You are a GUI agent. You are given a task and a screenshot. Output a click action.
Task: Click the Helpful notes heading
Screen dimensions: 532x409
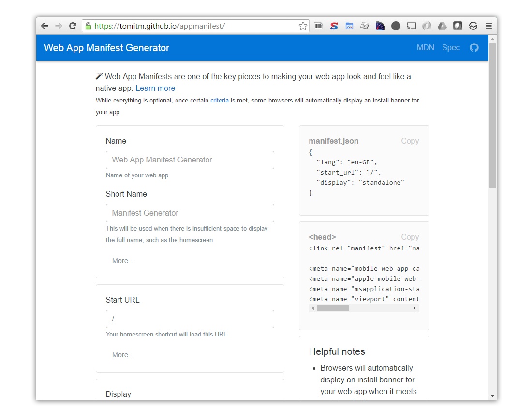pyautogui.click(x=337, y=351)
